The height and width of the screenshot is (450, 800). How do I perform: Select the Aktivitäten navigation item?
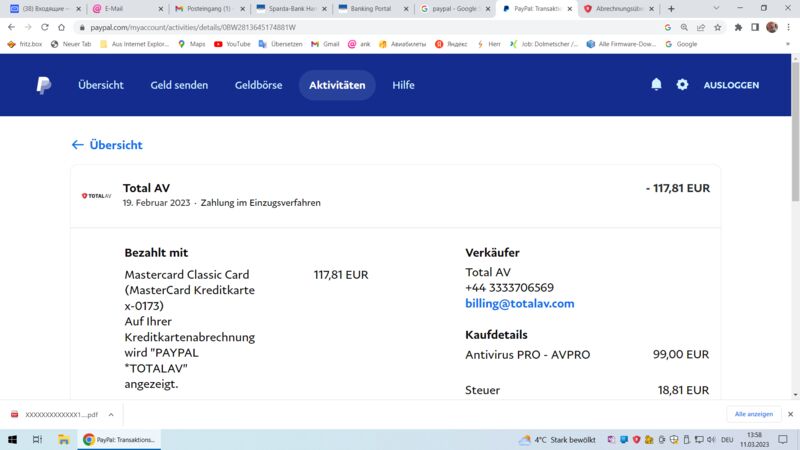click(x=337, y=85)
